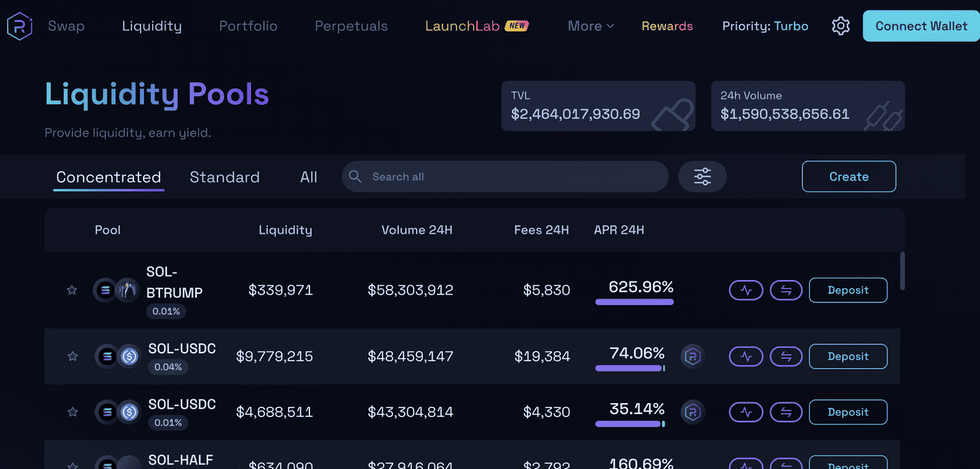This screenshot has height=469, width=980.
Task: Open swap for SOL-USDC 0.01% pool
Action: [x=786, y=412]
